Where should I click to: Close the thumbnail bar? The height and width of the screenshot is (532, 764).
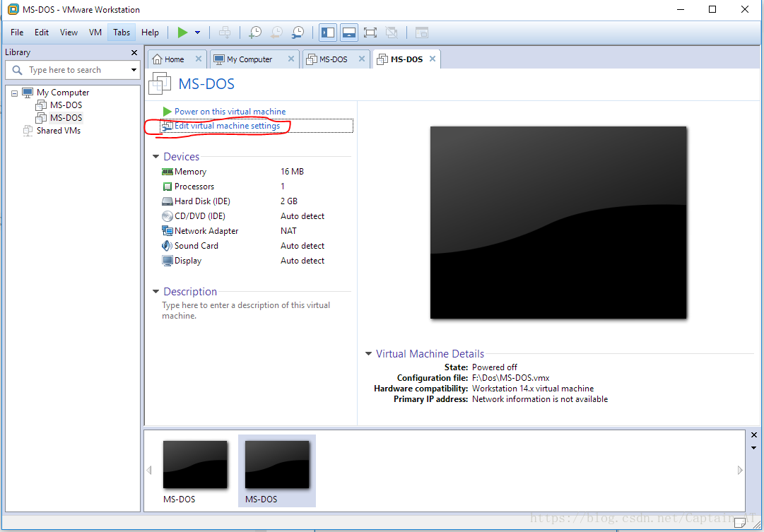tap(754, 435)
